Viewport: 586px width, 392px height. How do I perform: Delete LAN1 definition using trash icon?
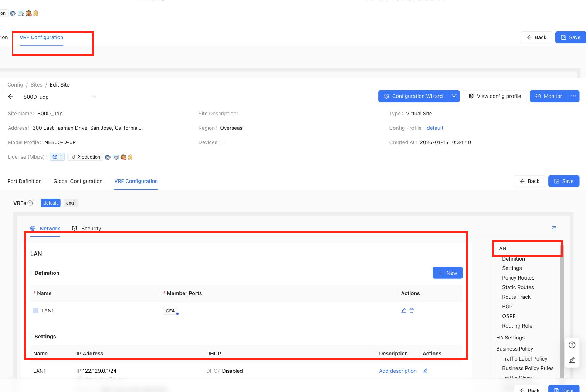411,311
